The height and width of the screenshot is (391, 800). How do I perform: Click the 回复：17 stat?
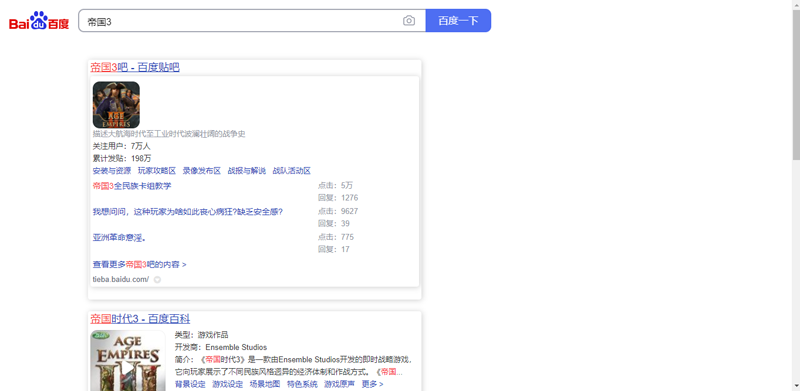click(x=334, y=249)
